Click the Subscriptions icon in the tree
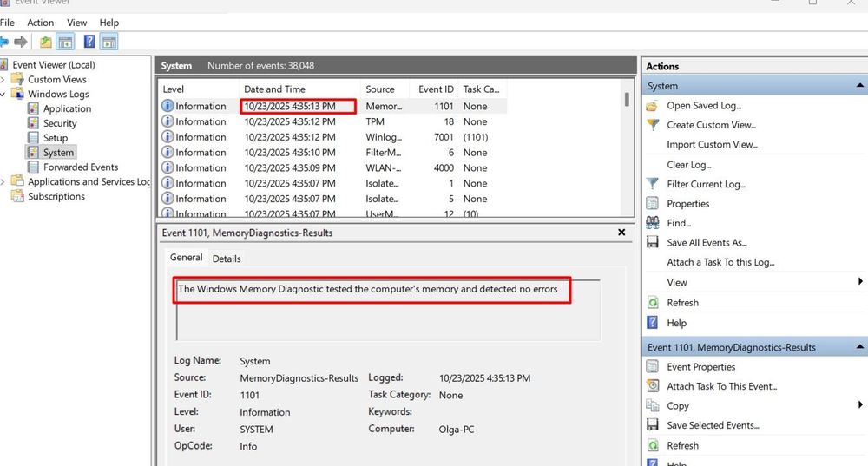 point(17,196)
